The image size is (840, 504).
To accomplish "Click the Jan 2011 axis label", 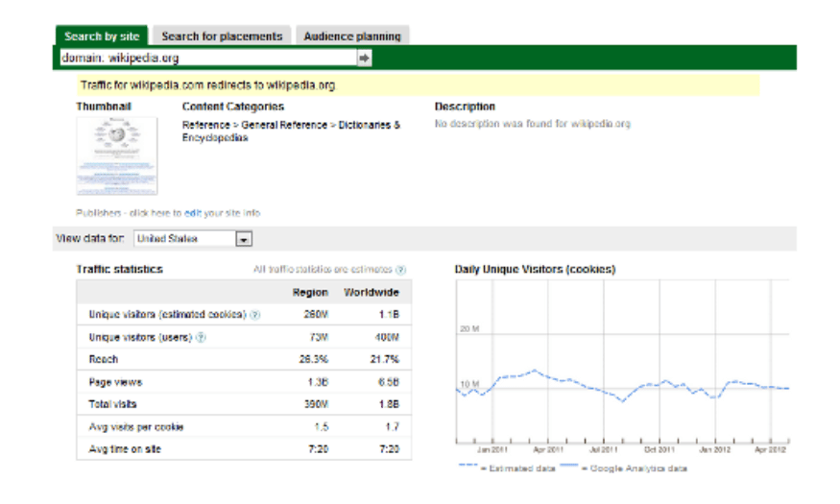I will tap(492, 450).
